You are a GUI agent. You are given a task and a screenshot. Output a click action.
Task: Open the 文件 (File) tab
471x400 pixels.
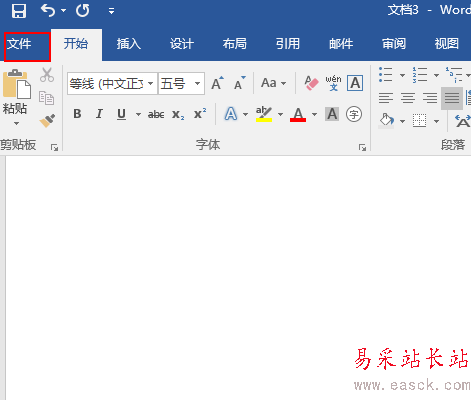[x=27, y=47]
